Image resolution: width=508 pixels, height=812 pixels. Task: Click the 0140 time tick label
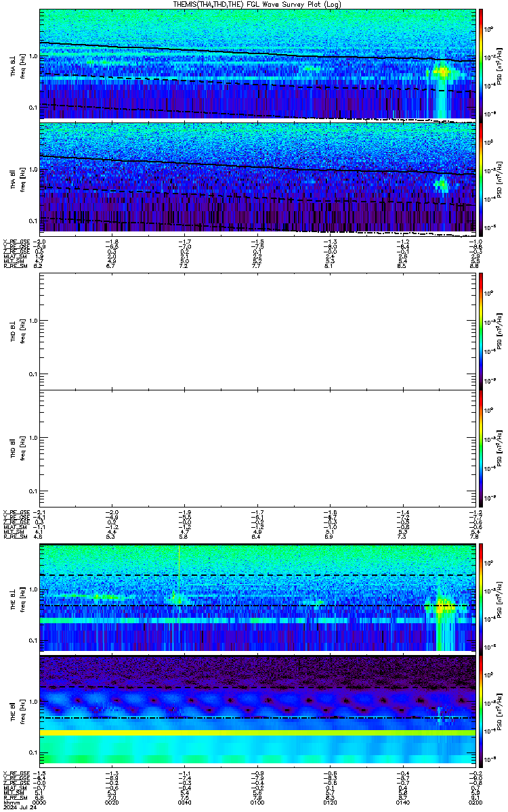[x=402, y=802]
